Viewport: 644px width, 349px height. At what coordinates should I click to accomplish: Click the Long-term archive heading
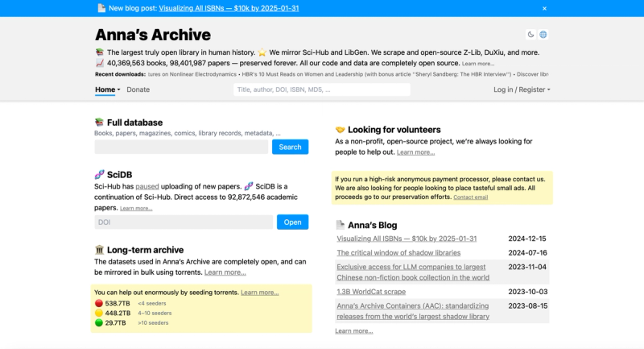(145, 250)
